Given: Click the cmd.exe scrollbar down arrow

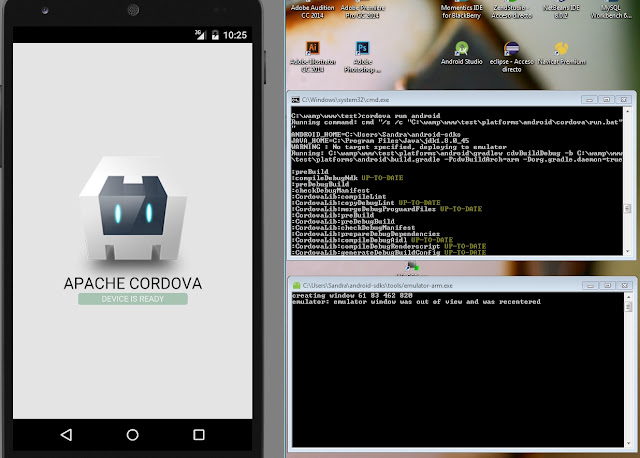Looking at the screenshot, I should 628,251.
